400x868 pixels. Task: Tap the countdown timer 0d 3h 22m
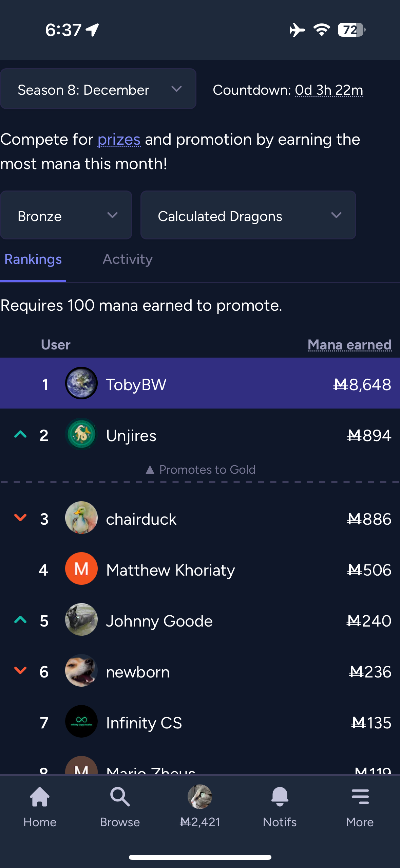tap(329, 90)
